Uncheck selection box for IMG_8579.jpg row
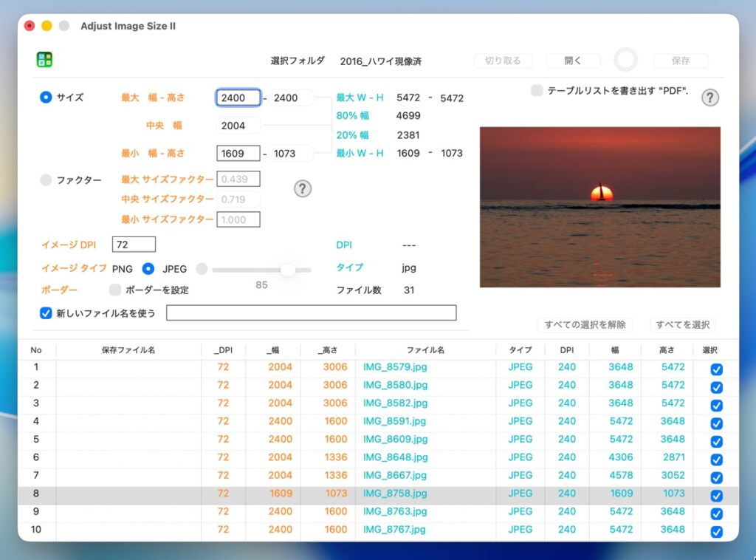Viewport: 756px width, 560px height. pos(715,369)
